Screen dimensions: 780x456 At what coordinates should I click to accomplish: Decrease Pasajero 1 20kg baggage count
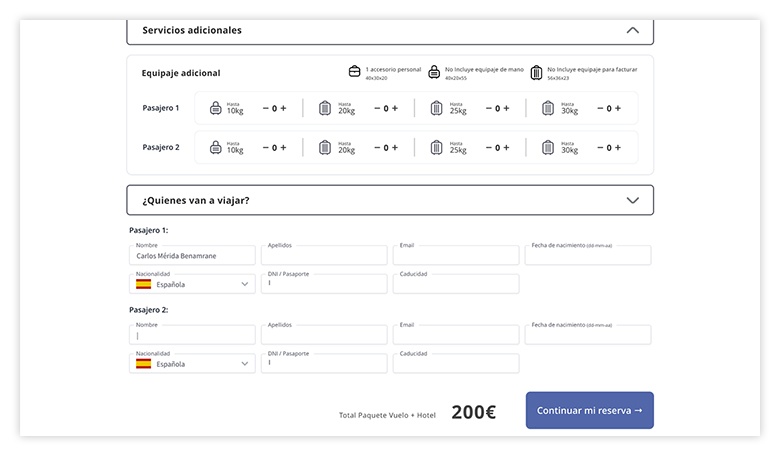click(x=377, y=108)
